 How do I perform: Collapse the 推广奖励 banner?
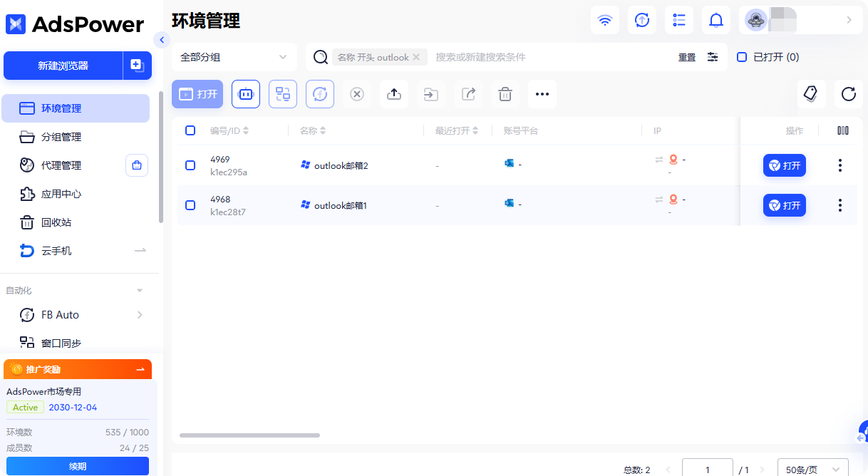140,369
